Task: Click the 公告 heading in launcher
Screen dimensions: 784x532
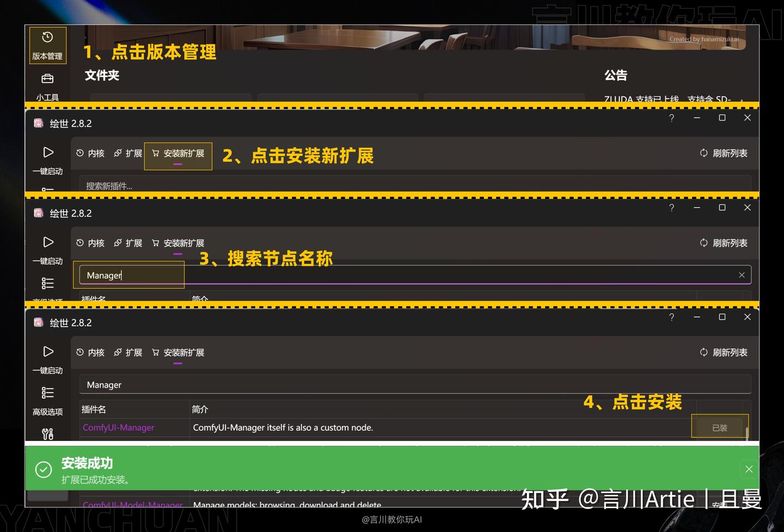Action: (x=616, y=75)
